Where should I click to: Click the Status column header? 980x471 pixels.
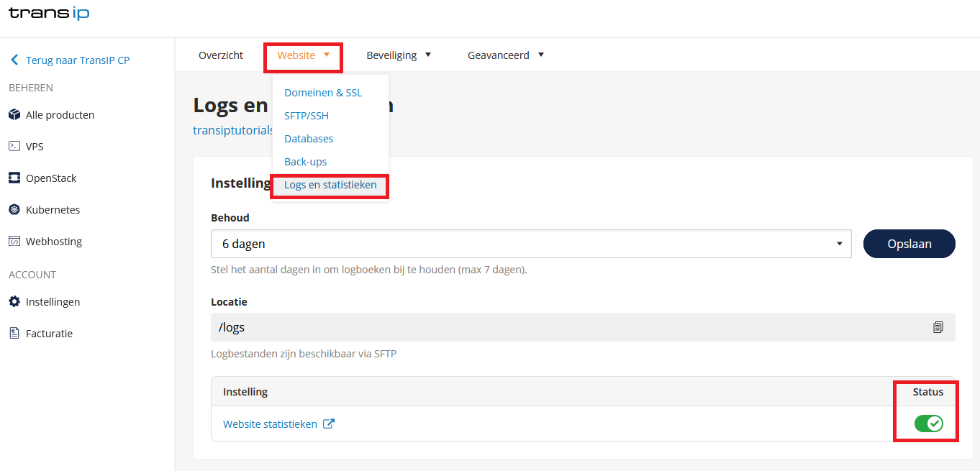click(928, 392)
